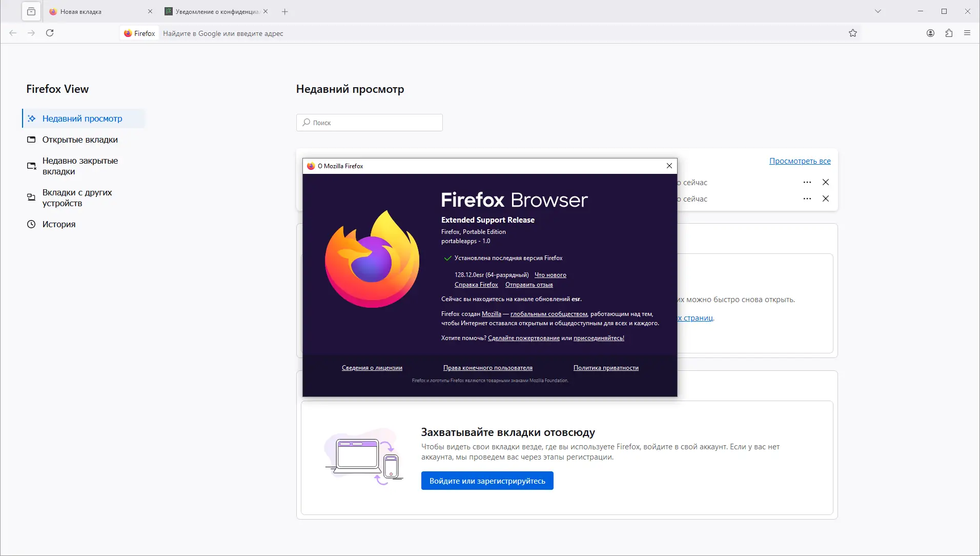Open the extensions puzzle icon
980x556 pixels.
(949, 33)
